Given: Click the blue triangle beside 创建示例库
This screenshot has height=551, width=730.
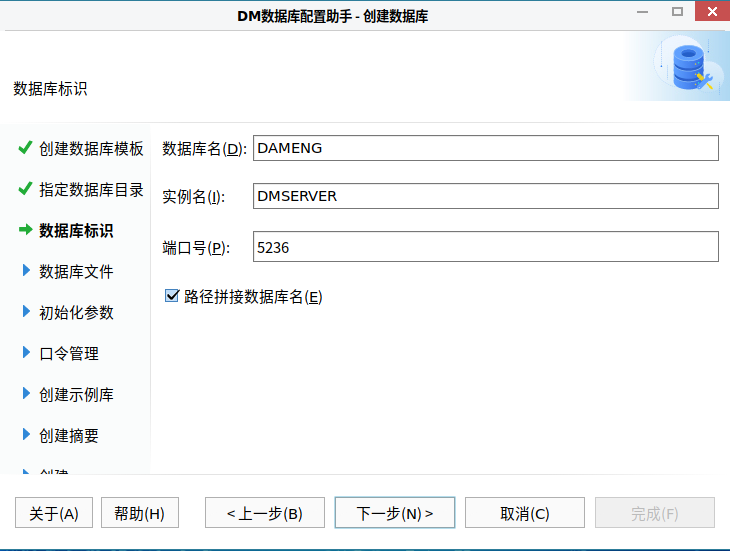Looking at the screenshot, I should pyautogui.click(x=26, y=393).
